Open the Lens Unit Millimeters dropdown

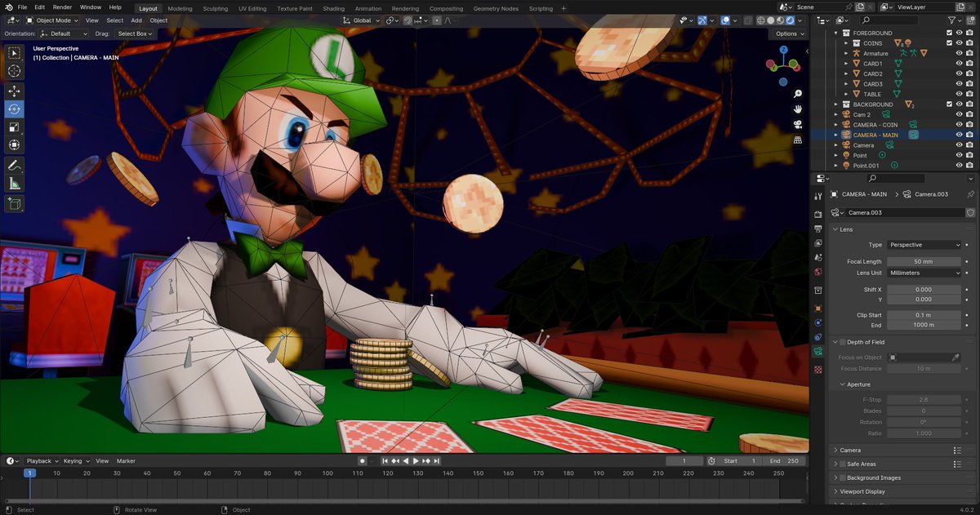[x=924, y=273]
